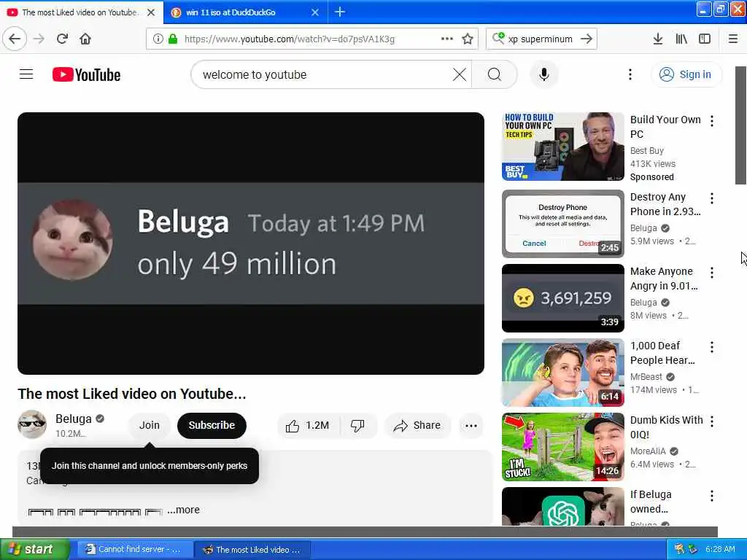Open the Firefox hamburger menu
Viewport: 747px width, 560px height.
[732, 39]
